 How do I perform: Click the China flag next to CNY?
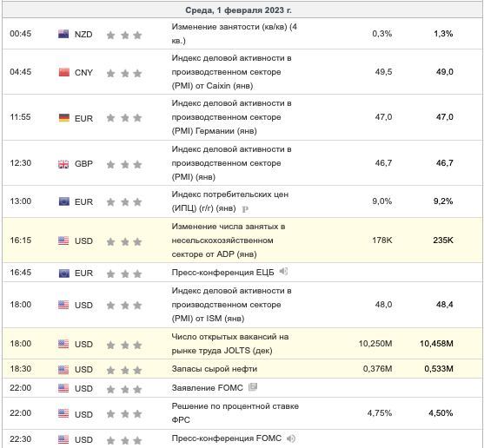[64, 72]
